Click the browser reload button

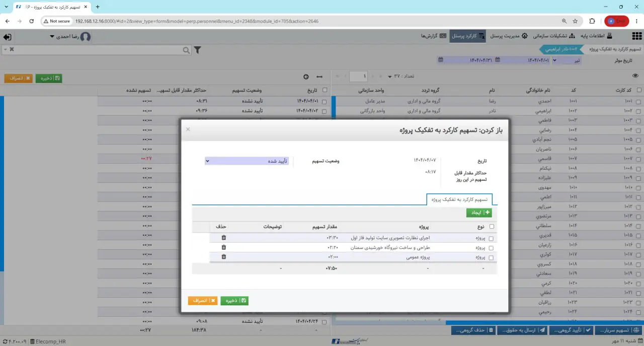[31, 21]
